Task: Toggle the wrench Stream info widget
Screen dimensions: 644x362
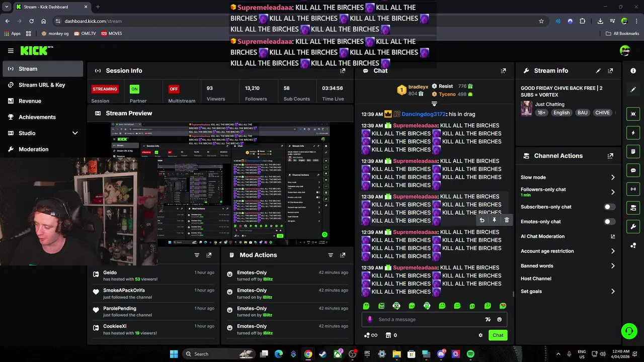Action: [x=633, y=226]
